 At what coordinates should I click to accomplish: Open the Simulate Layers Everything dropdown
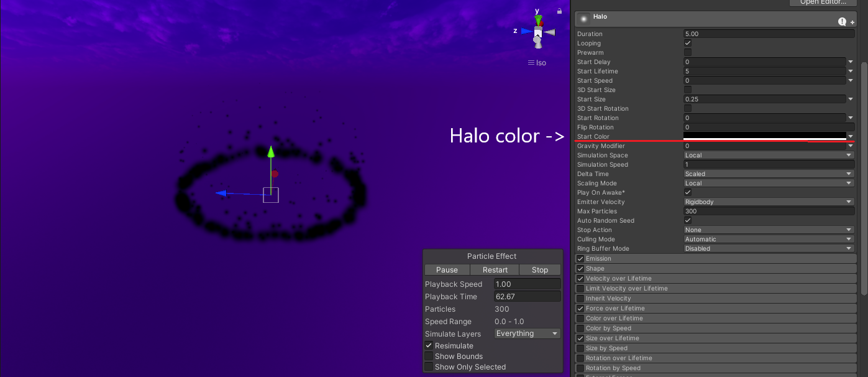tap(527, 333)
